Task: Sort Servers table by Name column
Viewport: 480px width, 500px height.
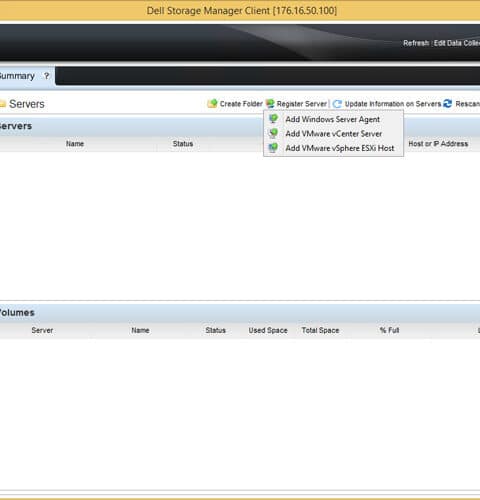Action: tap(75, 144)
